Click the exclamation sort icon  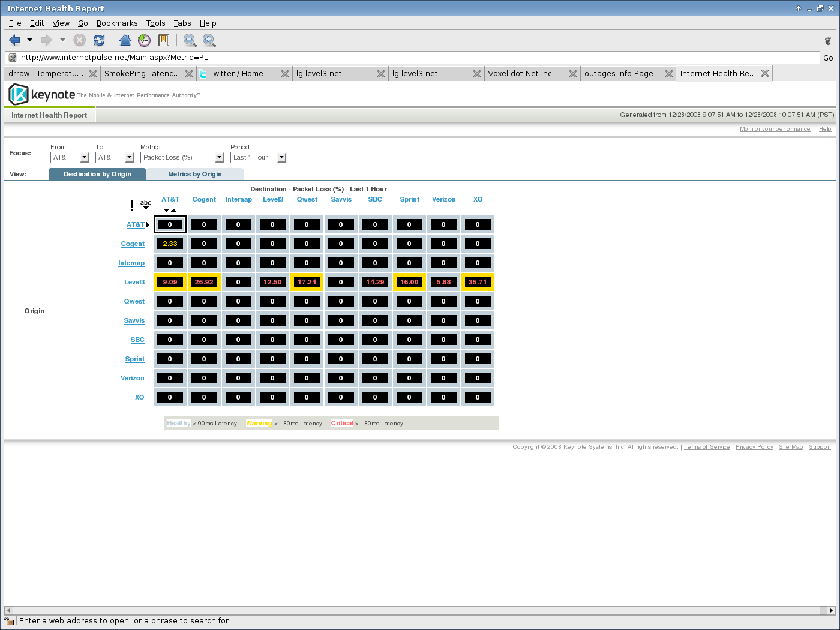[x=131, y=205]
